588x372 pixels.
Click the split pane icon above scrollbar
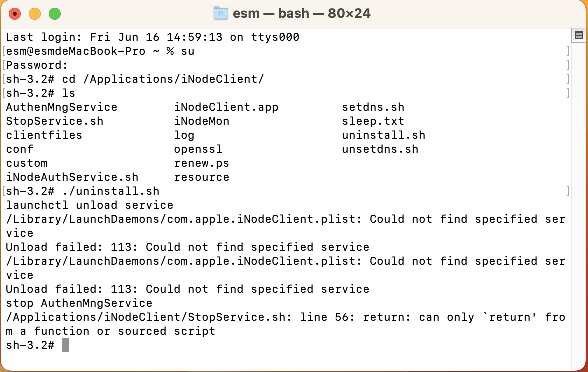[579, 35]
